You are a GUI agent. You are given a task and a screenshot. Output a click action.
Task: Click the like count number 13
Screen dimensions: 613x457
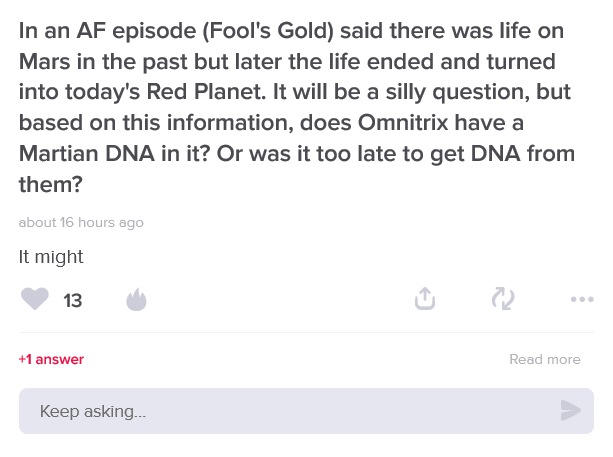tap(73, 300)
